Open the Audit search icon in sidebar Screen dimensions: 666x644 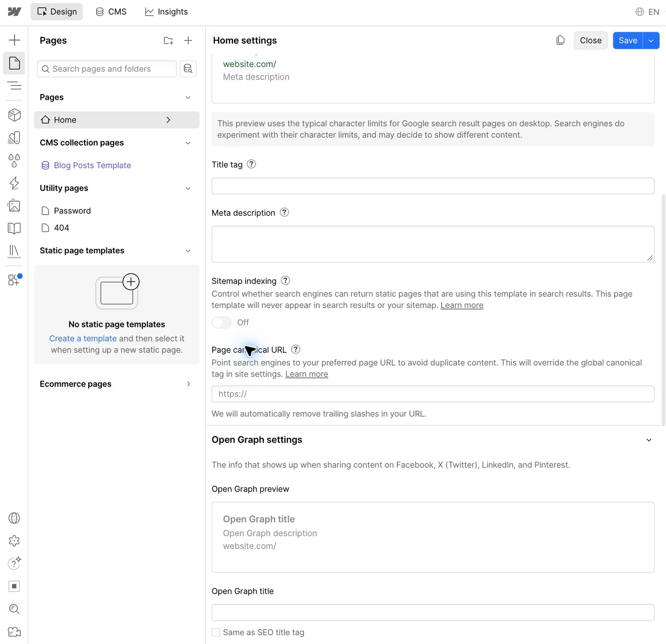click(14, 609)
